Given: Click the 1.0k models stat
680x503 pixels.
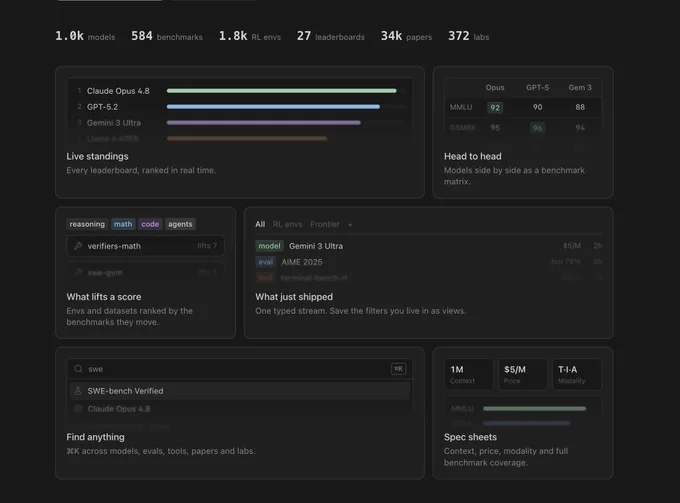Looking at the screenshot, I should [85, 36].
